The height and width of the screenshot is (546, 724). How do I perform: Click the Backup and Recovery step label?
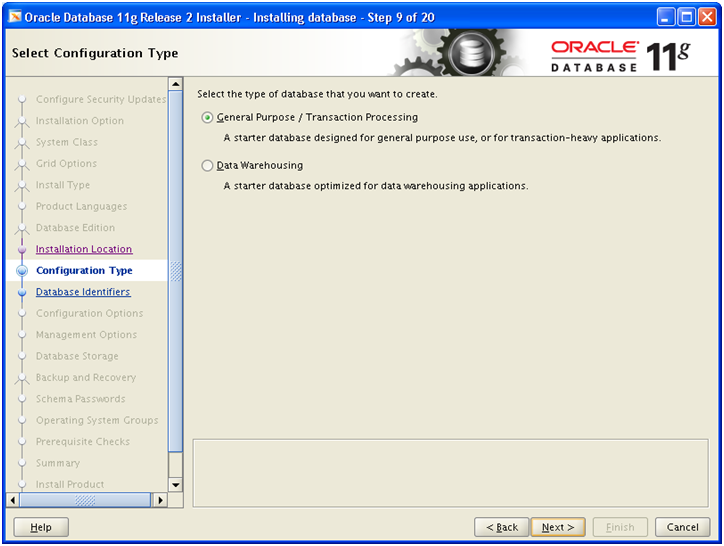tap(86, 377)
